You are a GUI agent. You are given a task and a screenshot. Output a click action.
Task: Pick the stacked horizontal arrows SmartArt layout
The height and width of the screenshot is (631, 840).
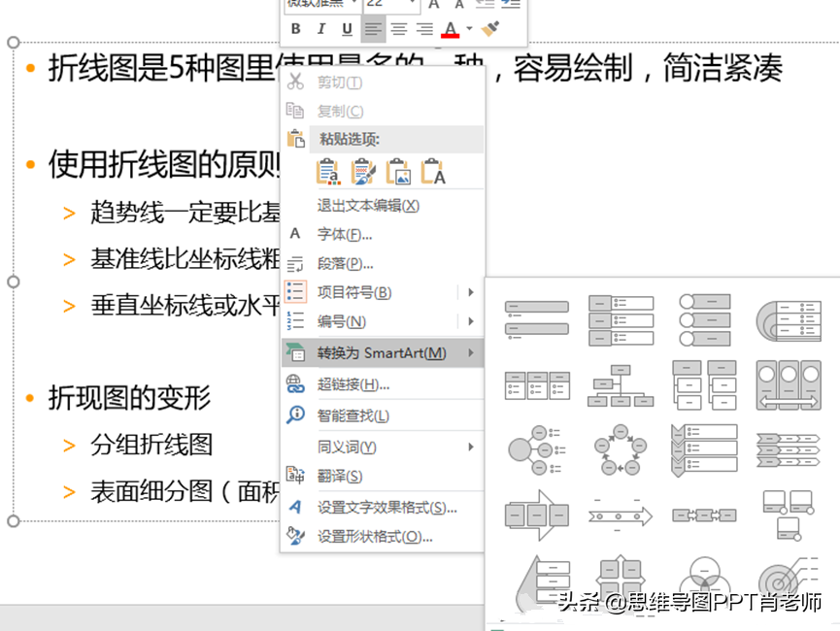pyautogui.click(x=789, y=450)
